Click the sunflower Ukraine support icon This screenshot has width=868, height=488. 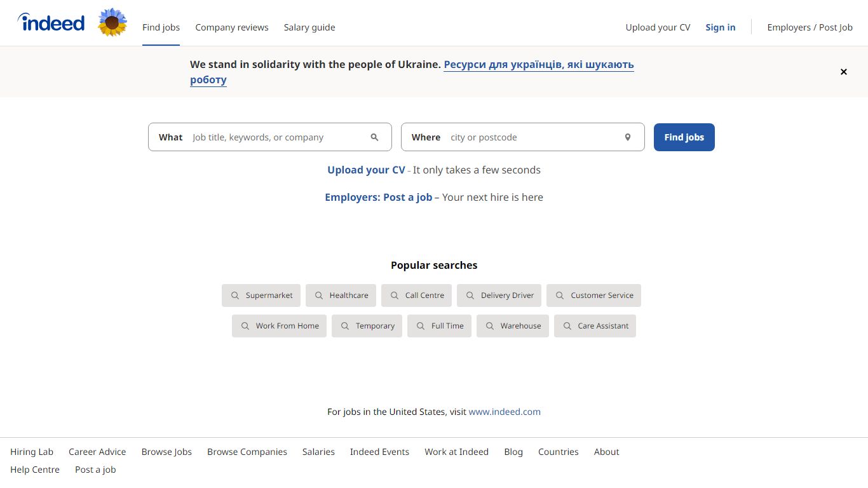coord(112,22)
